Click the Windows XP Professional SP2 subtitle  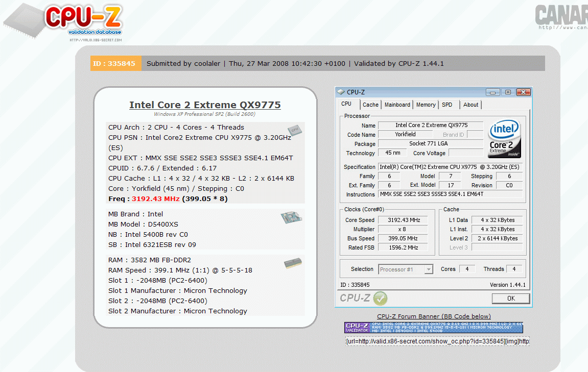205,114
